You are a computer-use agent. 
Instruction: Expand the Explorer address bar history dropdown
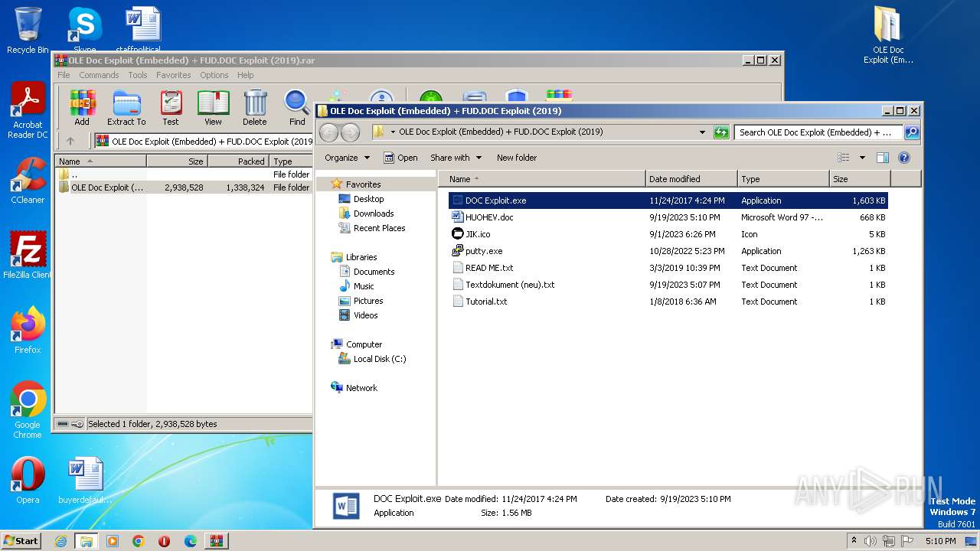702,132
